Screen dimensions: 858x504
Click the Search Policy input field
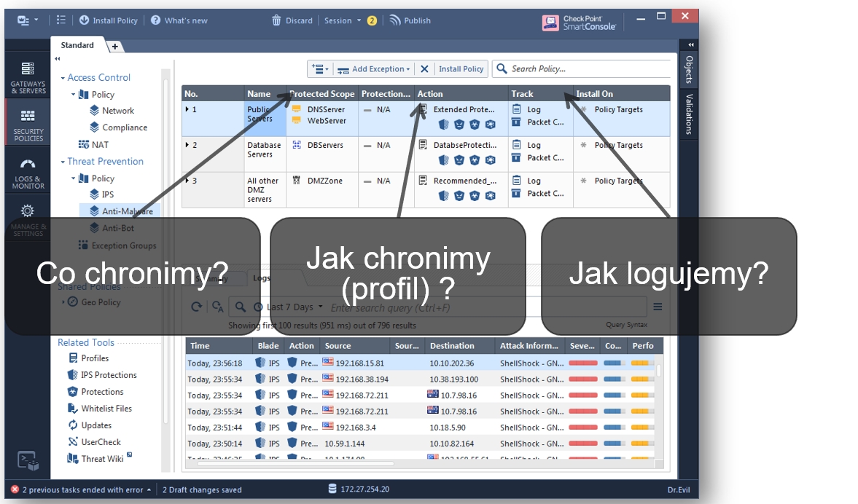(x=587, y=68)
